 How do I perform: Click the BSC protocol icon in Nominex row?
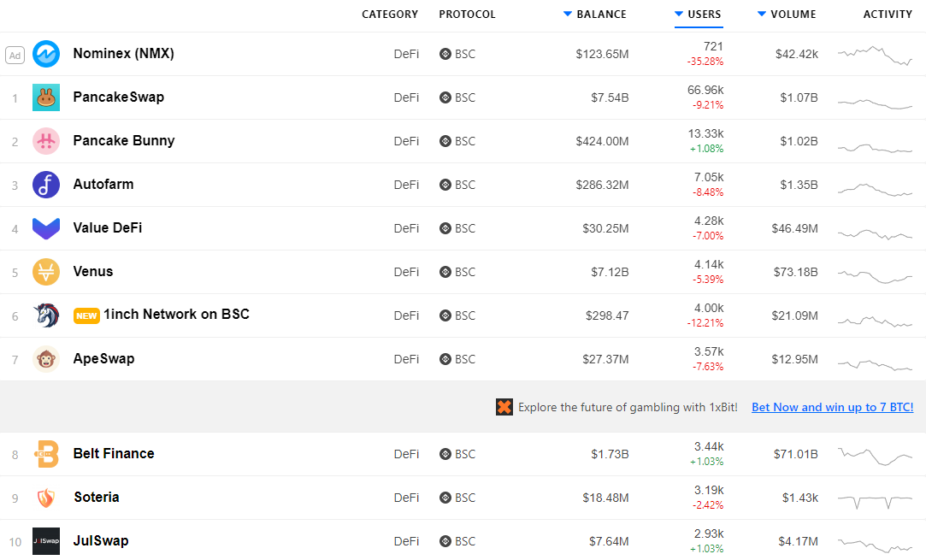pos(445,54)
